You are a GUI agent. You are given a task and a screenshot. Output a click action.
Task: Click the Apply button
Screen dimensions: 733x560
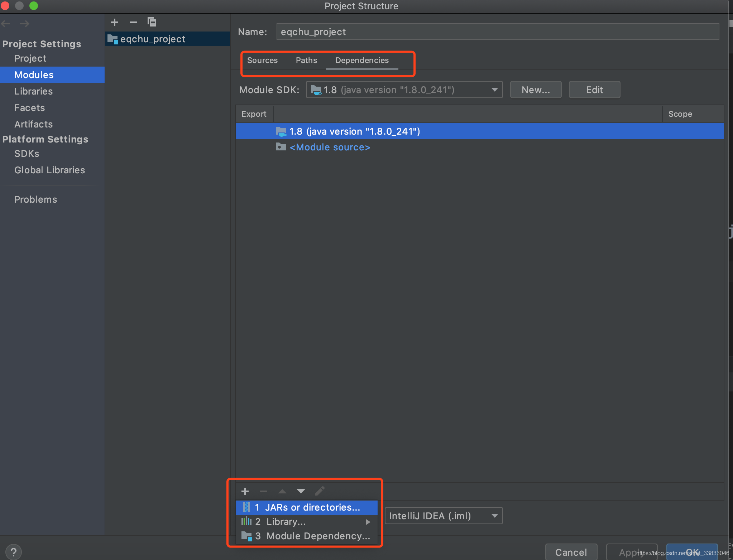pyautogui.click(x=632, y=552)
